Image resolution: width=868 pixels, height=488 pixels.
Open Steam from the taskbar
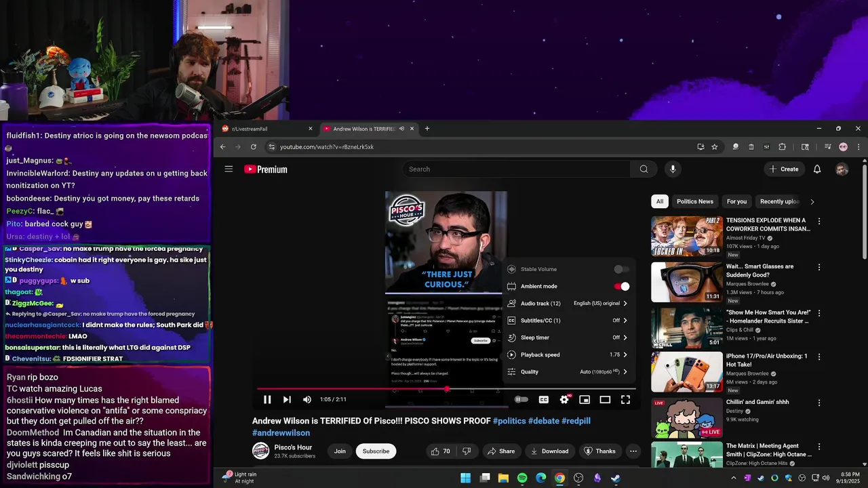615,479
